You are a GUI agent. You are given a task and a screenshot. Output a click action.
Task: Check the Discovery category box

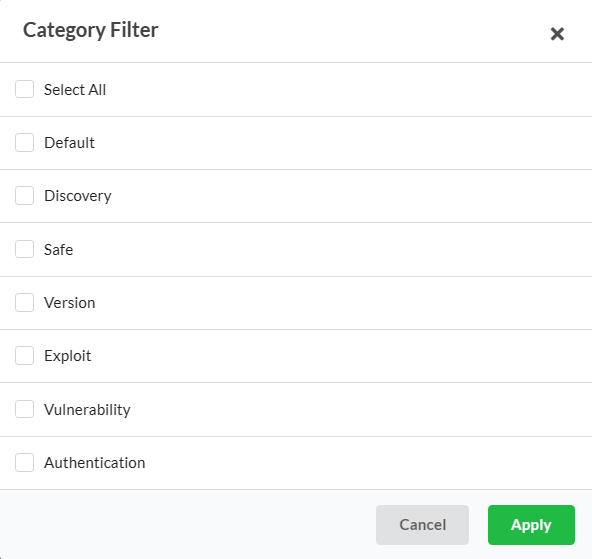pyautogui.click(x=25, y=196)
